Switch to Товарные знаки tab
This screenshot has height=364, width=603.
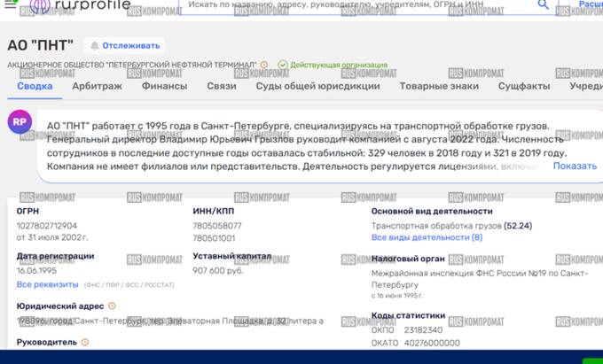pyautogui.click(x=439, y=86)
